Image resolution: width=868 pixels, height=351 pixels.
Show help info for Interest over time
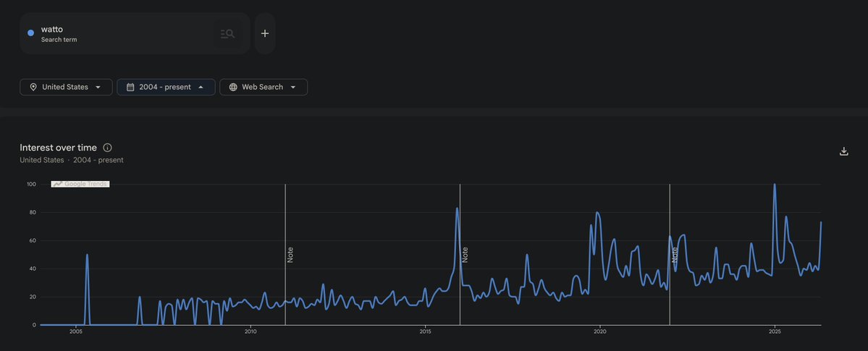point(107,148)
